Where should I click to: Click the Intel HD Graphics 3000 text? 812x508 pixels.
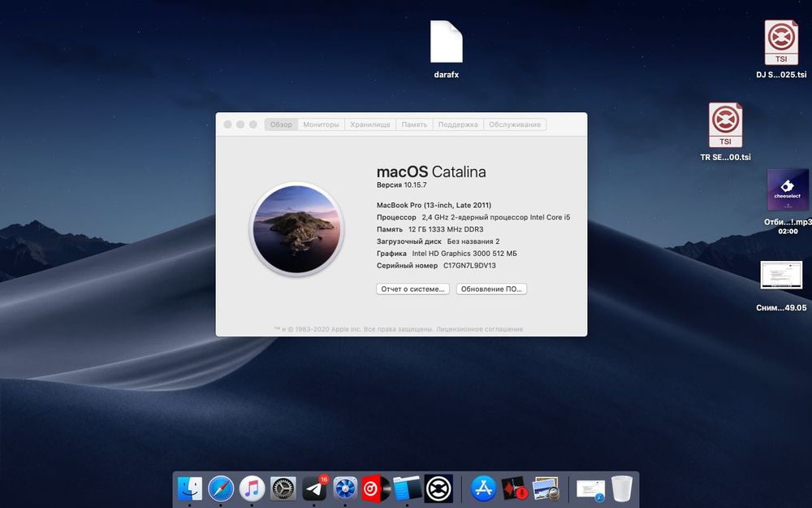464,254
